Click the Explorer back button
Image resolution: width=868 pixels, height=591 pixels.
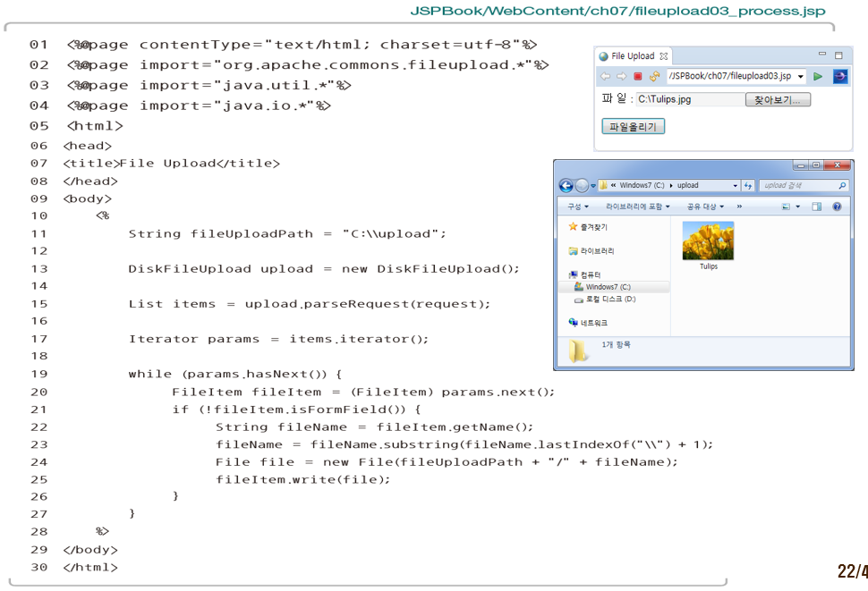(566, 186)
